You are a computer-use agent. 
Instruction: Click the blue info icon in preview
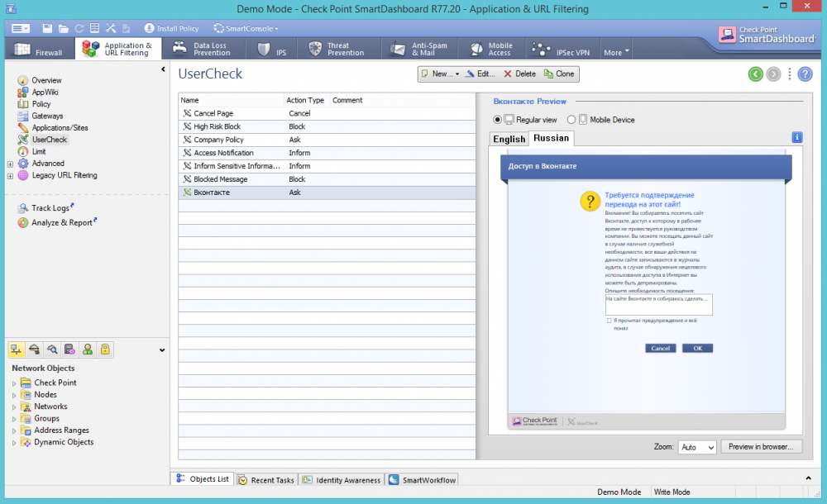[x=796, y=137]
